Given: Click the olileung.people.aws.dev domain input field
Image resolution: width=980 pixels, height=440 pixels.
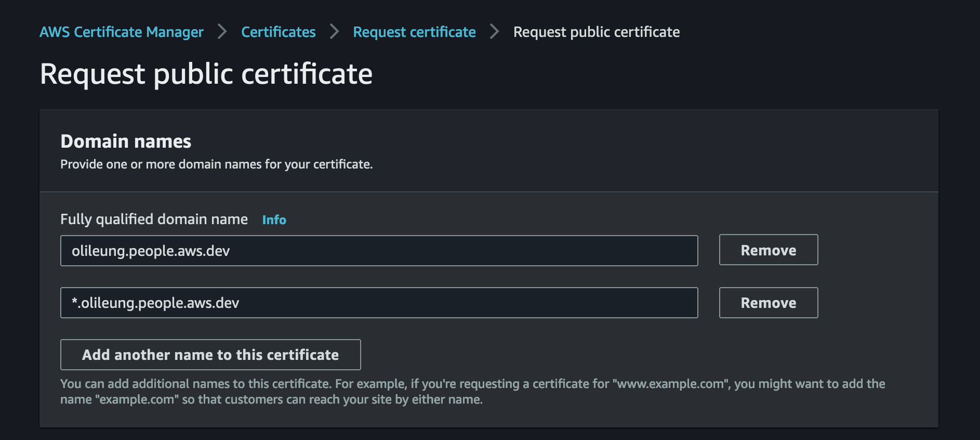Looking at the screenshot, I should pos(379,250).
